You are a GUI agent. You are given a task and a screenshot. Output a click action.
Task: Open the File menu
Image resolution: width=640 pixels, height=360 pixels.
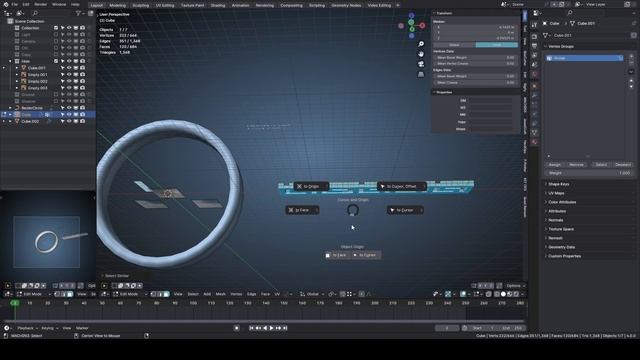(x=15, y=4)
